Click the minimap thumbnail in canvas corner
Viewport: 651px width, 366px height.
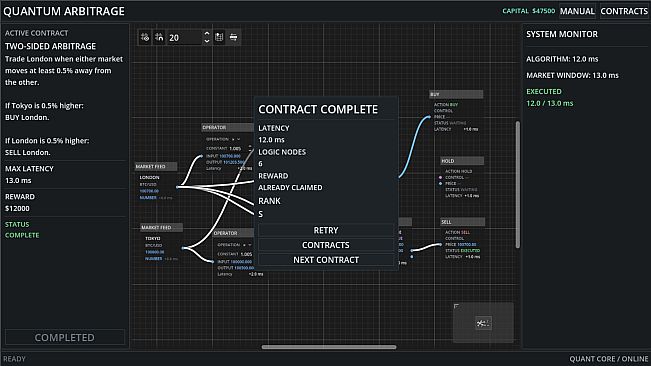point(483,323)
